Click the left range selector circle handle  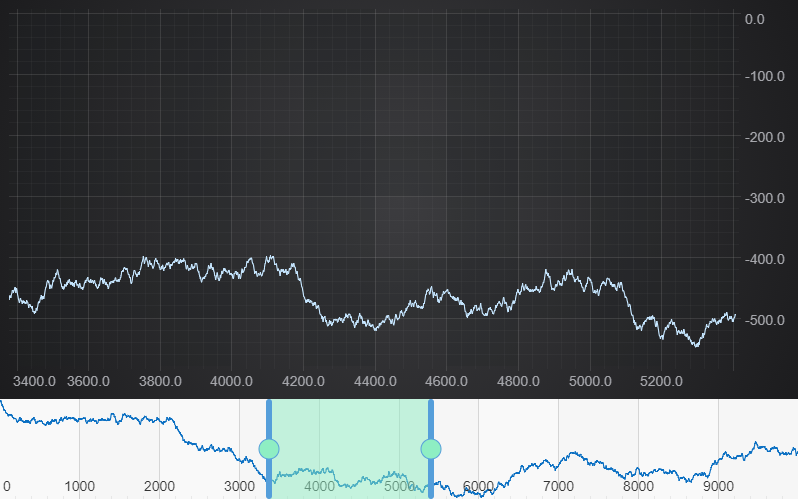tap(268, 448)
